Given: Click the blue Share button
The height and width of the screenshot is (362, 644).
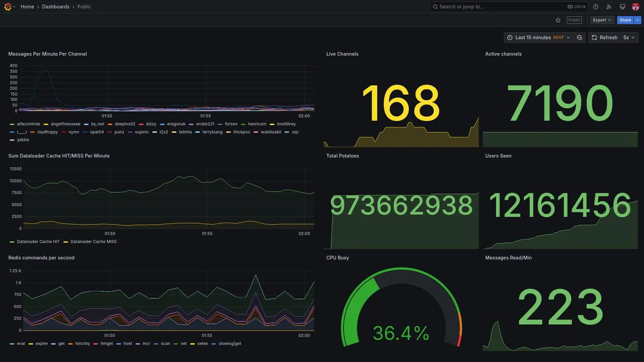Looking at the screenshot, I should point(625,20).
